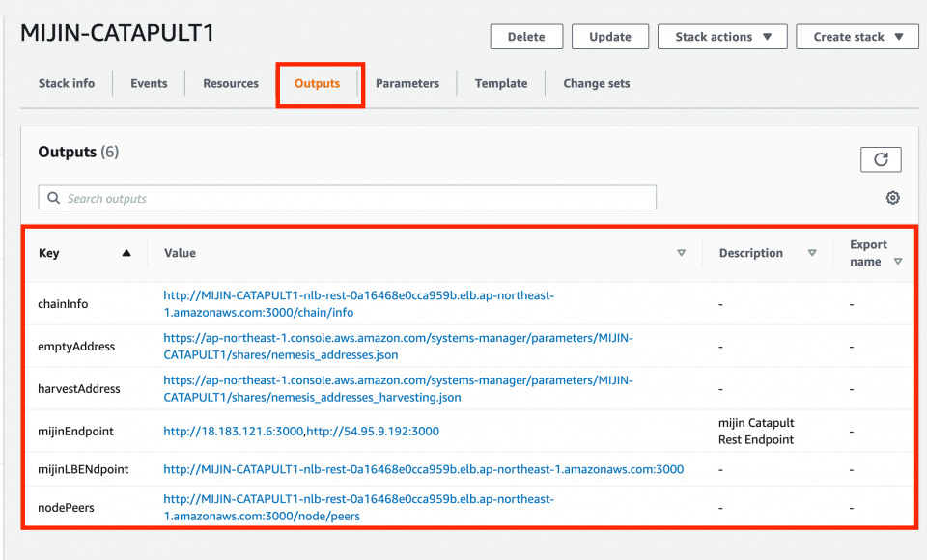Select the emptyAddress key text
The image size is (927, 560).
[76, 347]
